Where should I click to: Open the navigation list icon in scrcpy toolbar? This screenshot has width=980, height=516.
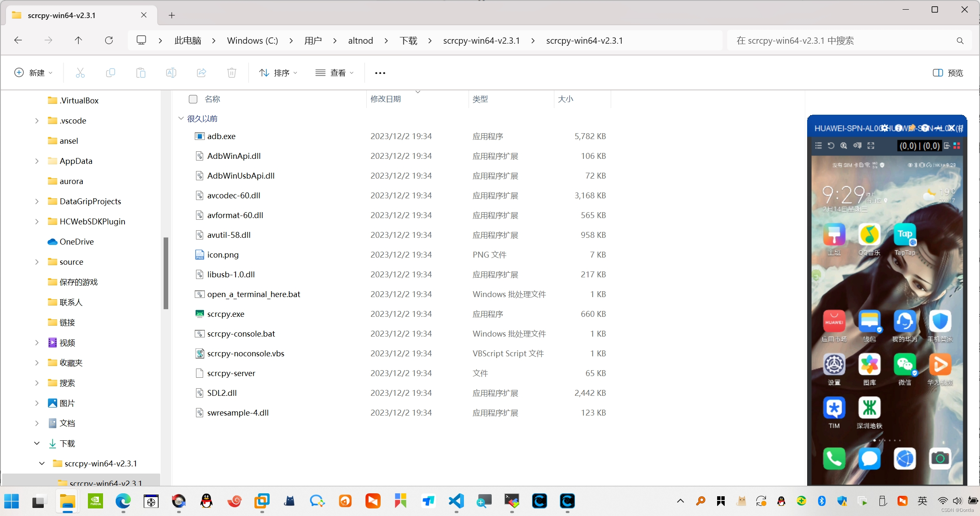click(818, 145)
